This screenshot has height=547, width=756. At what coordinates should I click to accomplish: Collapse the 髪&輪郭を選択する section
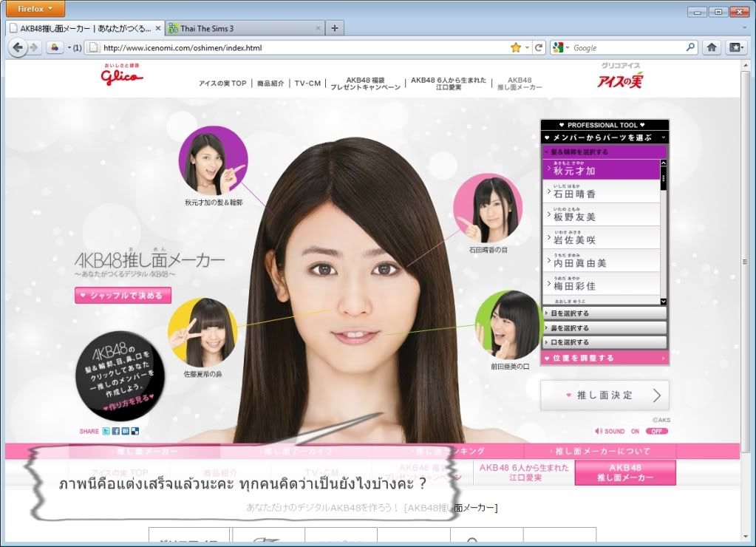tap(605, 152)
